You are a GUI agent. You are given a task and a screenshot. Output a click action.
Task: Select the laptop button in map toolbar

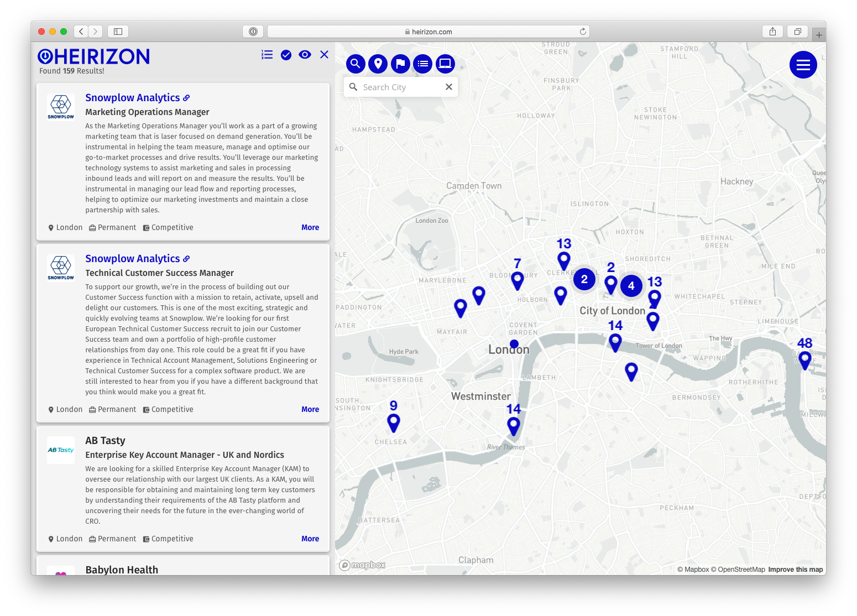point(445,64)
